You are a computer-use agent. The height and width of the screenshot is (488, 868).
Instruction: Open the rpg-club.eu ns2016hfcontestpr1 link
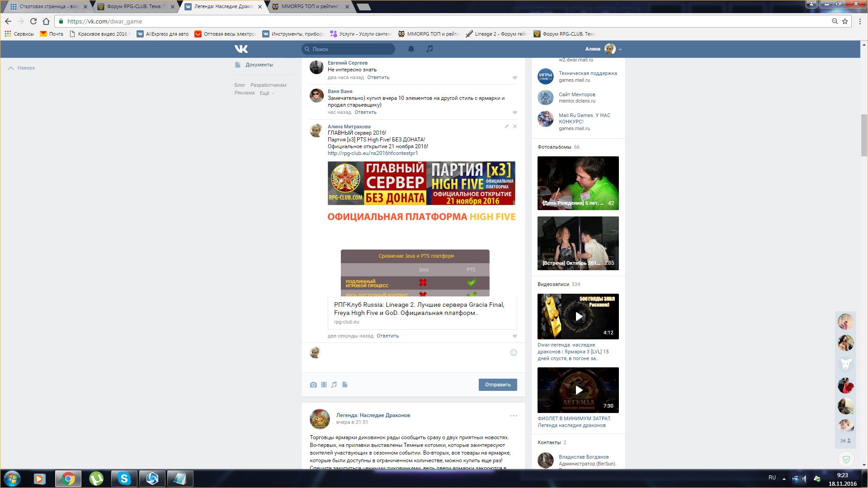[373, 153]
